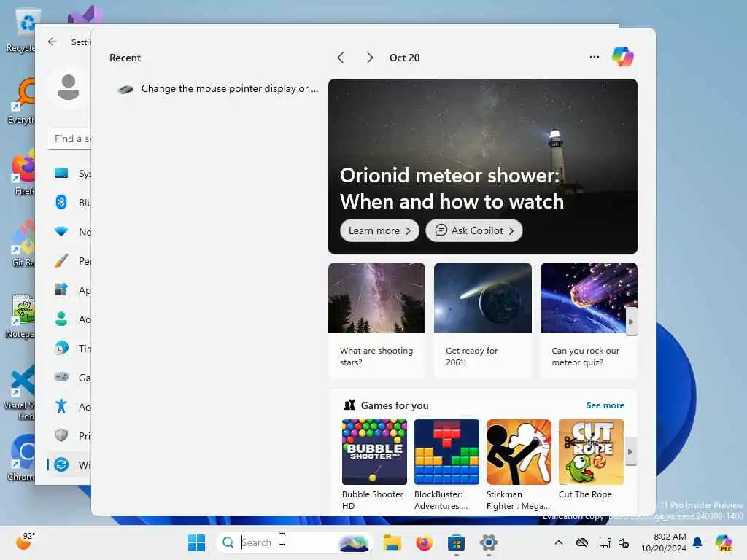Launch Cut The Rope game
Screen dimensions: 747x560
(591, 460)
